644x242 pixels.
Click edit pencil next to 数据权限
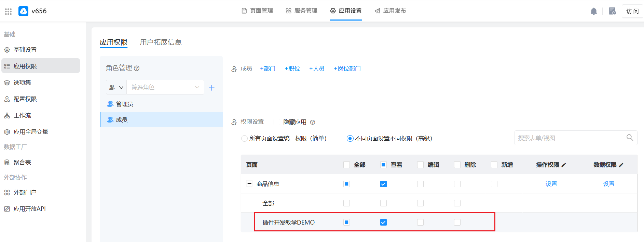click(621, 165)
